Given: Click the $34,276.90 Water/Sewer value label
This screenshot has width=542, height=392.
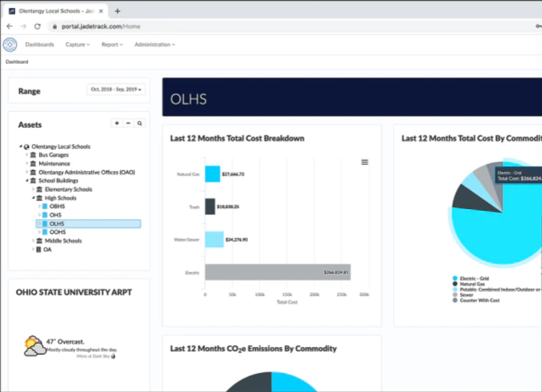Looking at the screenshot, I should (237, 240).
